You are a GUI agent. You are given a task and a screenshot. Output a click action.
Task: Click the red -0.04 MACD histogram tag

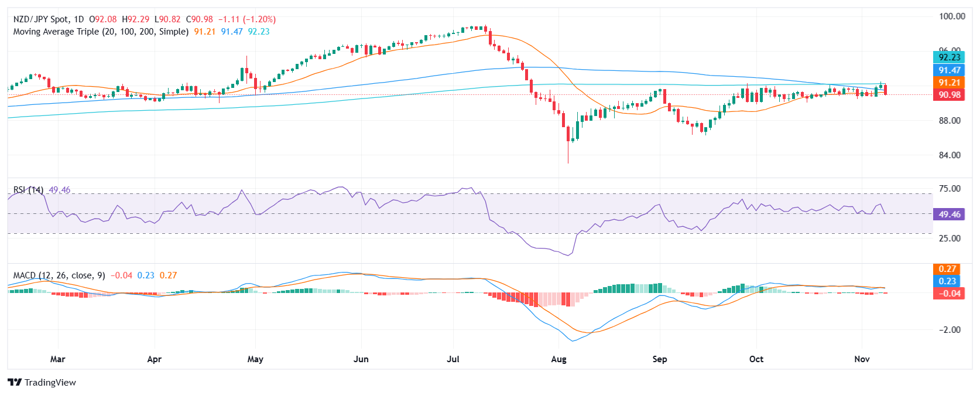[947, 293]
